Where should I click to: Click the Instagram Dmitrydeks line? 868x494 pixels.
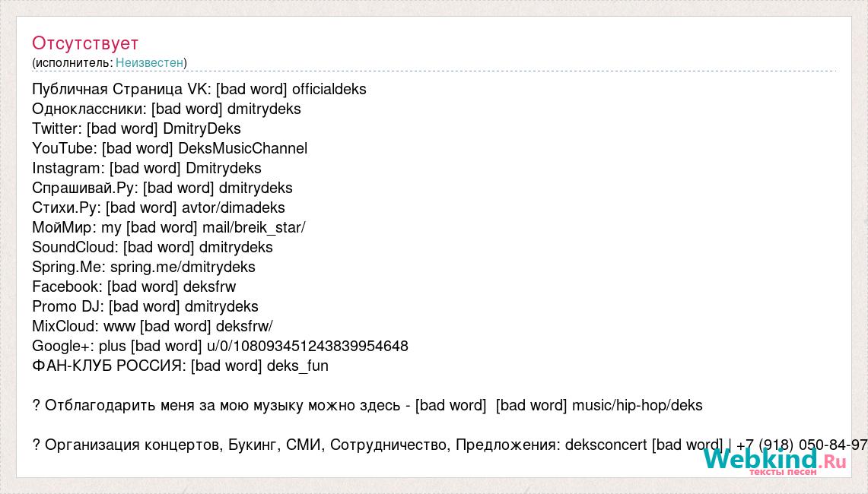[x=147, y=168]
